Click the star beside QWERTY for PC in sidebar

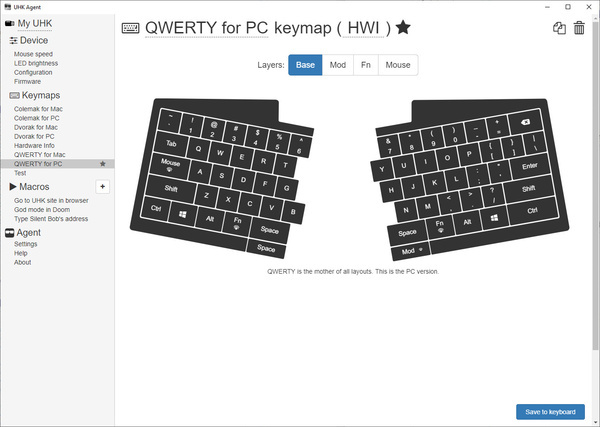coord(102,164)
